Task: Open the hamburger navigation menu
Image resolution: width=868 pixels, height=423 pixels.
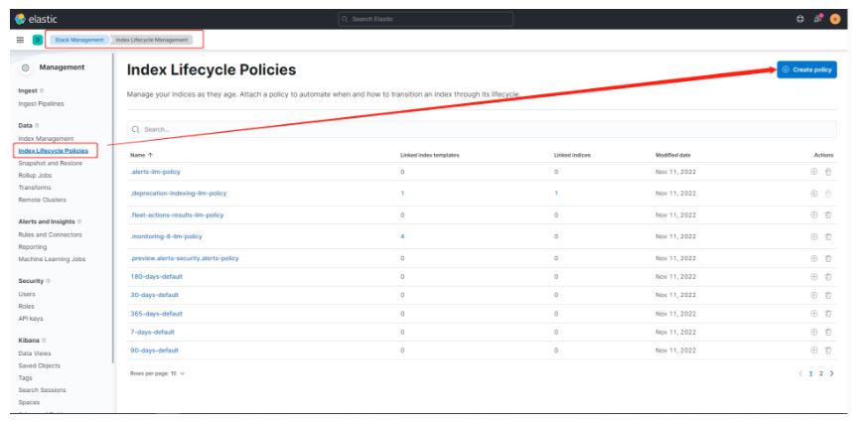Action: tap(21, 40)
